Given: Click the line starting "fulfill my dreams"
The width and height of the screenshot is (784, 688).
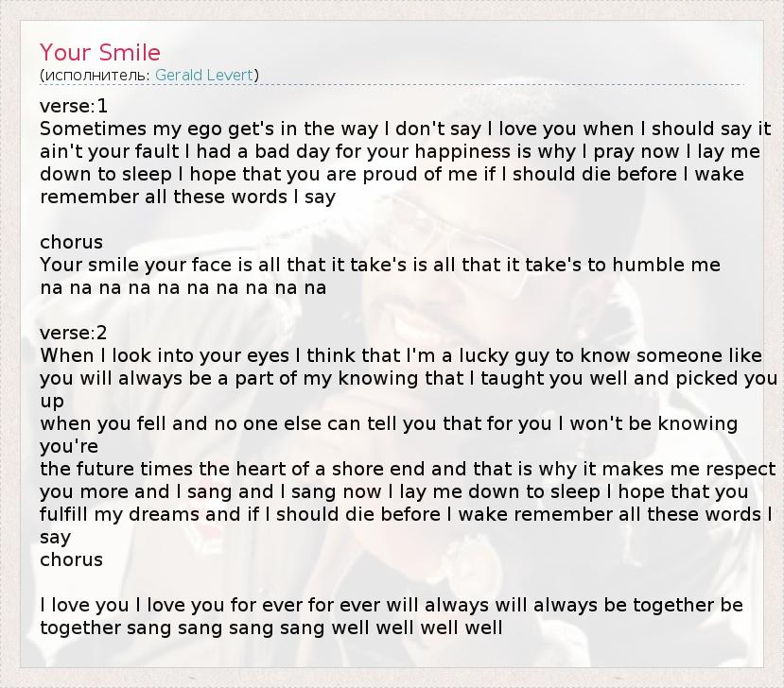Looking at the screenshot, I should 406,514.
